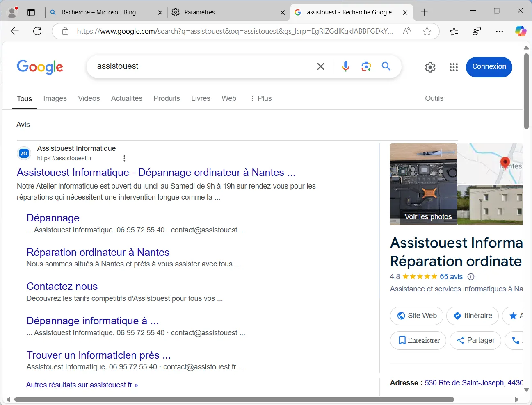Start Google voice search microphone
Viewport: 532px width, 405px height.
click(346, 66)
